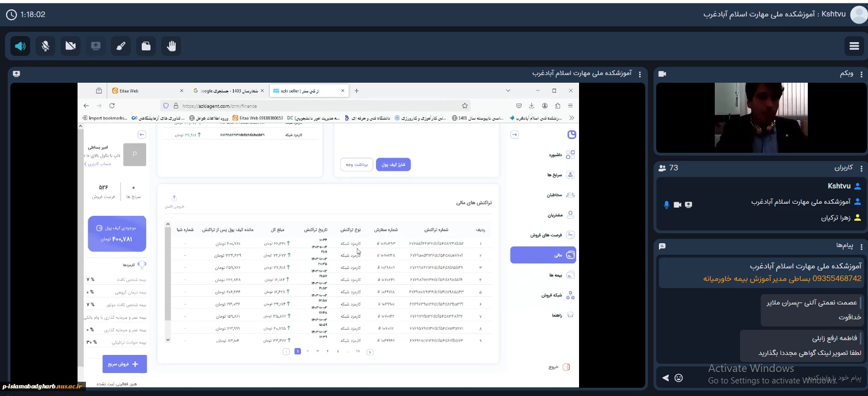Click the webcam panel camera icon
868x396 pixels.
click(x=662, y=74)
